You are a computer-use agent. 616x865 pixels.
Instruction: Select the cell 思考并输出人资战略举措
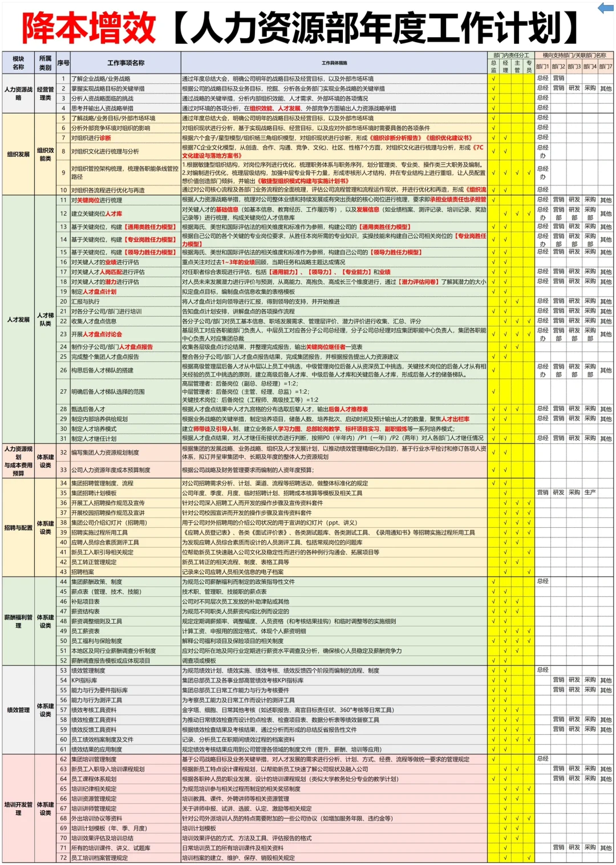125,108
